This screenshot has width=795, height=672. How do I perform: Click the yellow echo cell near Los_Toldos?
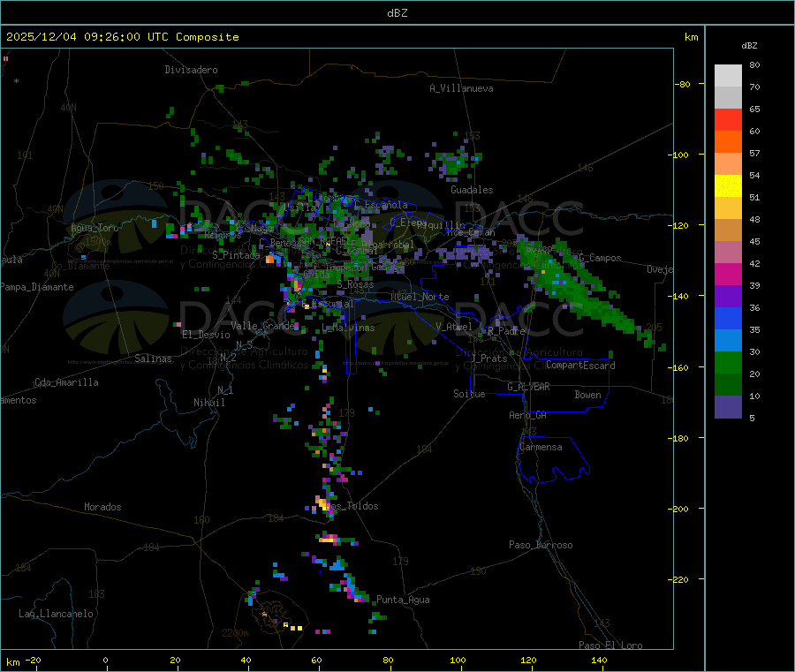point(322,504)
